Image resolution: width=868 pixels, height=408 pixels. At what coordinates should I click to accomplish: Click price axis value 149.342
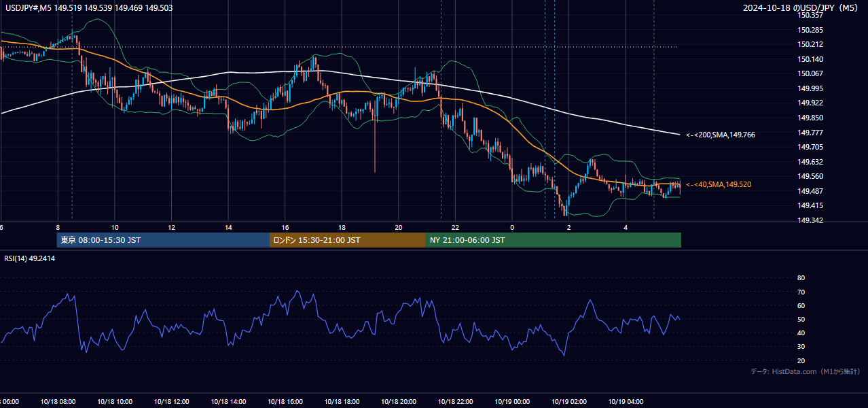click(810, 220)
